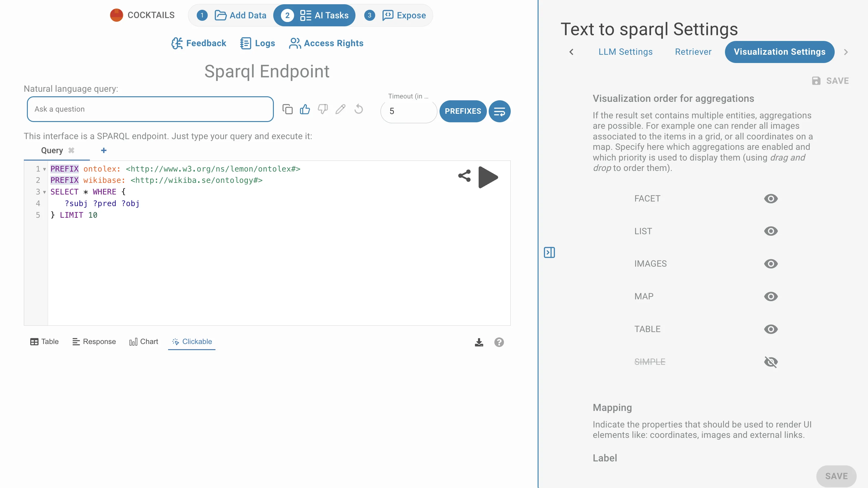Focus the Ask a question input
The height and width of the screenshot is (488, 868).
point(150,109)
